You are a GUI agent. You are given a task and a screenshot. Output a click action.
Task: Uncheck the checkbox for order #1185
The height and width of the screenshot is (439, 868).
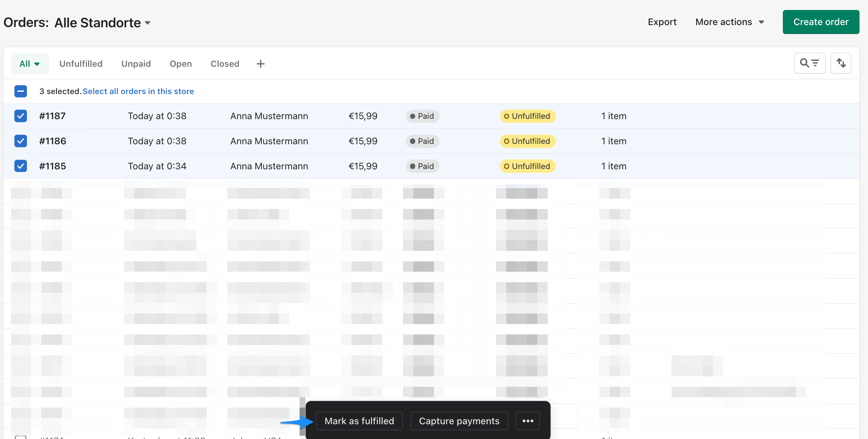21,166
